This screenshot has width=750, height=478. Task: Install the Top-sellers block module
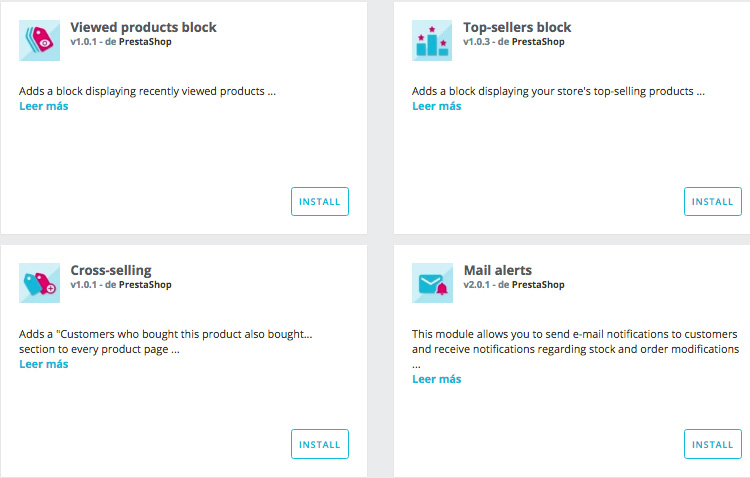click(713, 201)
